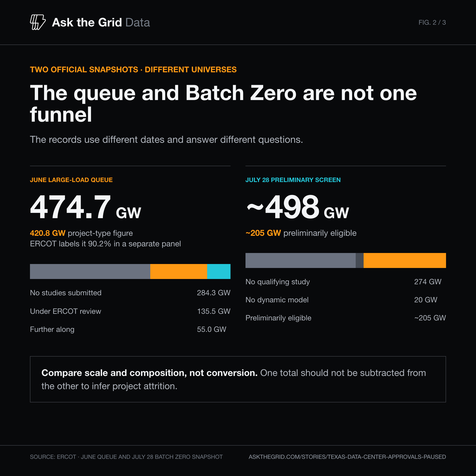The image size is (476, 476).
Task: Click the cyan Further along bar segment
Action: coord(219,271)
